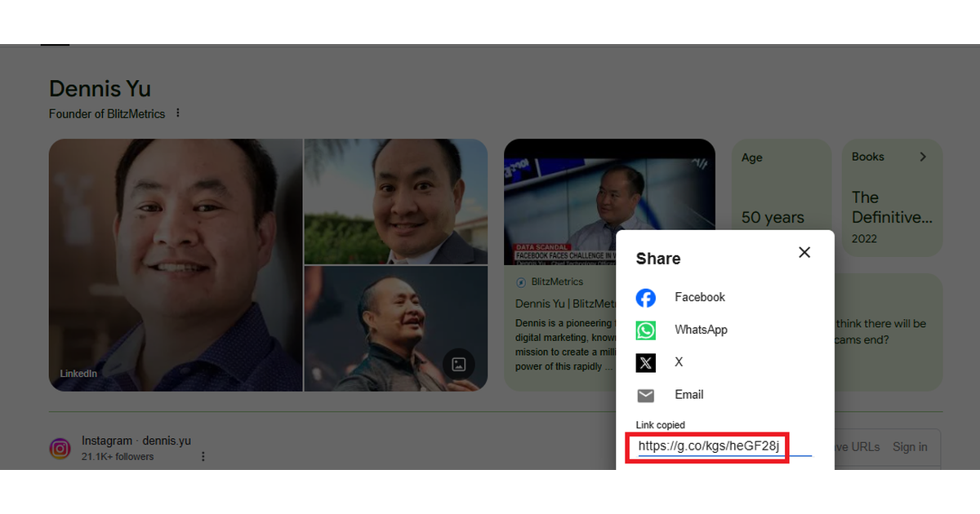Click the BlitzMetrics source favicon
Image resolution: width=980 pixels, height=514 pixels.
click(521, 281)
